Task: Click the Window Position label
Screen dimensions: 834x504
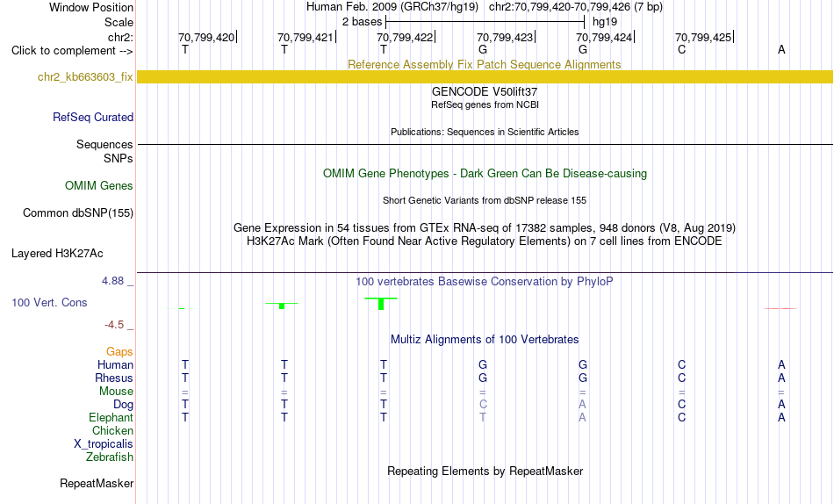Action: [91, 7]
